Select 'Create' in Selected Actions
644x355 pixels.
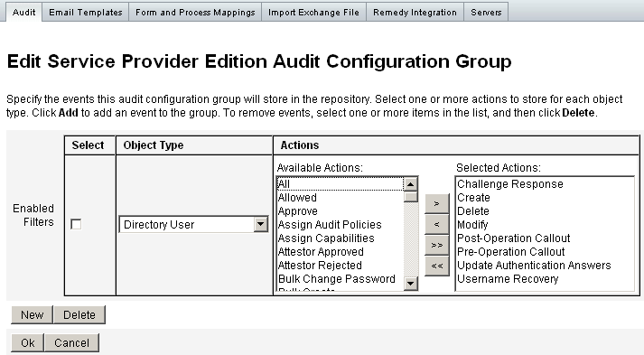pyautogui.click(x=545, y=198)
